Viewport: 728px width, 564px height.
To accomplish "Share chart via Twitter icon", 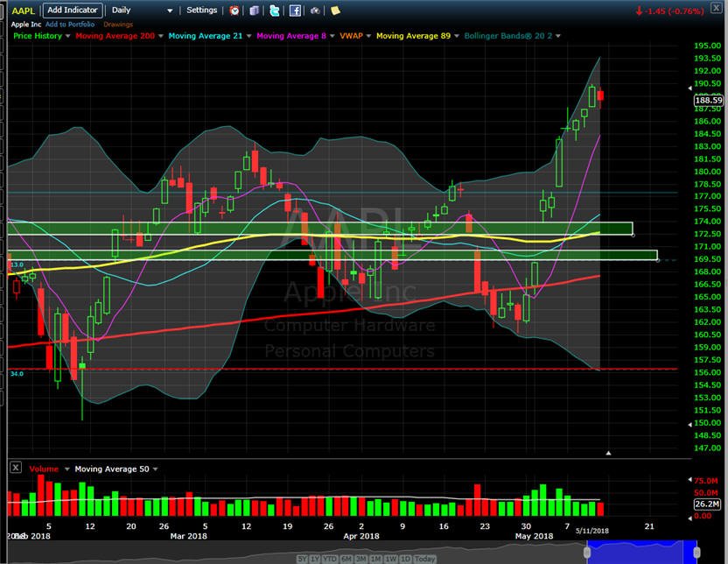I will [x=275, y=11].
